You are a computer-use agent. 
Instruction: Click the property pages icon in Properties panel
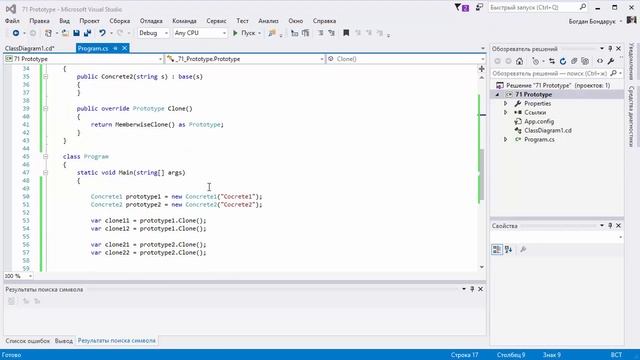click(x=523, y=249)
